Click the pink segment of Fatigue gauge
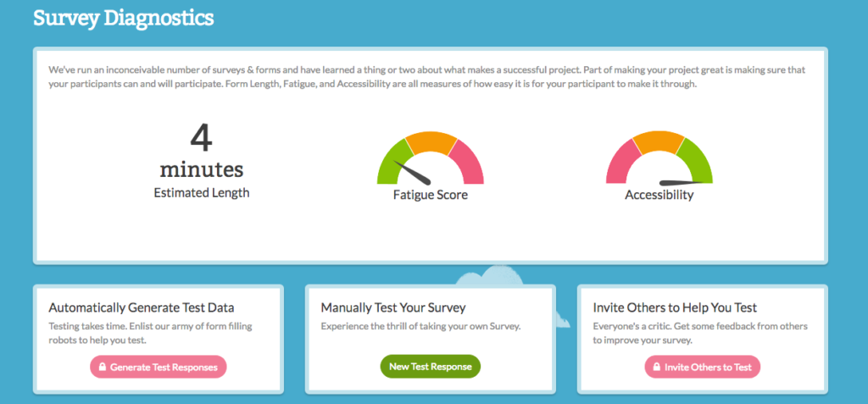 (470, 164)
